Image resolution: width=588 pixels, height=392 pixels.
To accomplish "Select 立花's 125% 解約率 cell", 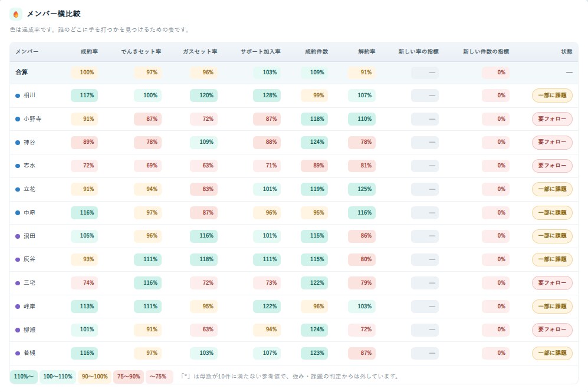I will pos(362,189).
